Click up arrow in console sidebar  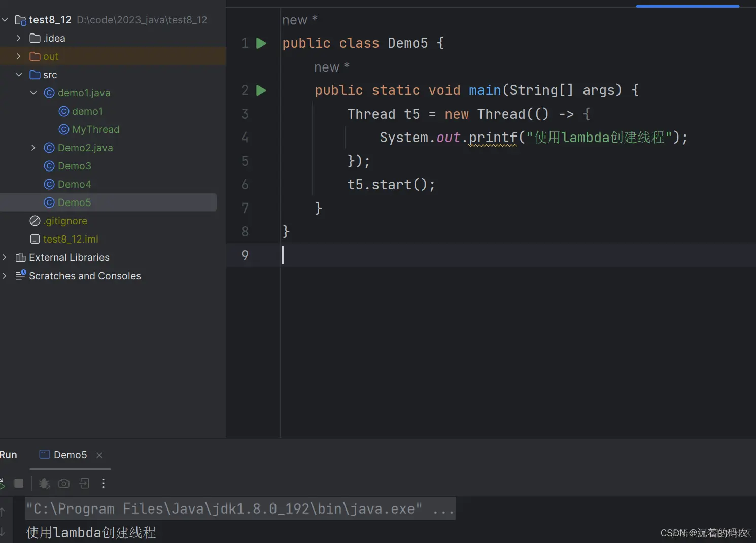tap(3, 512)
